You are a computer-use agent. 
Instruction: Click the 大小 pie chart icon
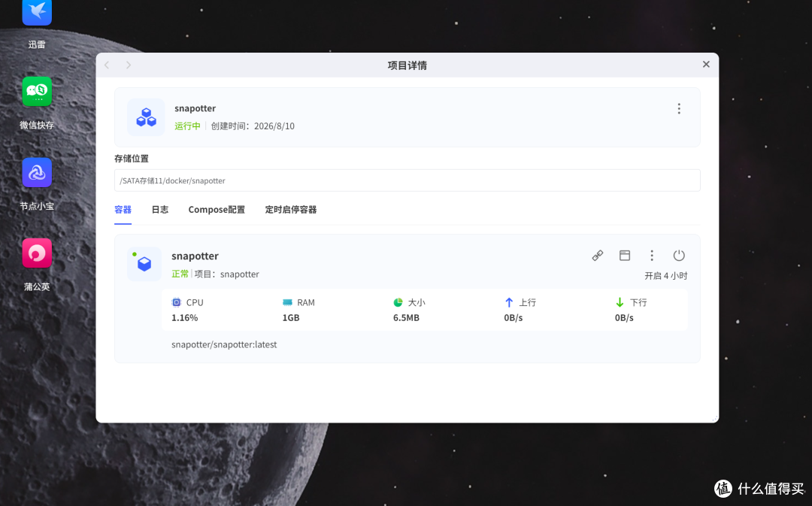tap(398, 302)
